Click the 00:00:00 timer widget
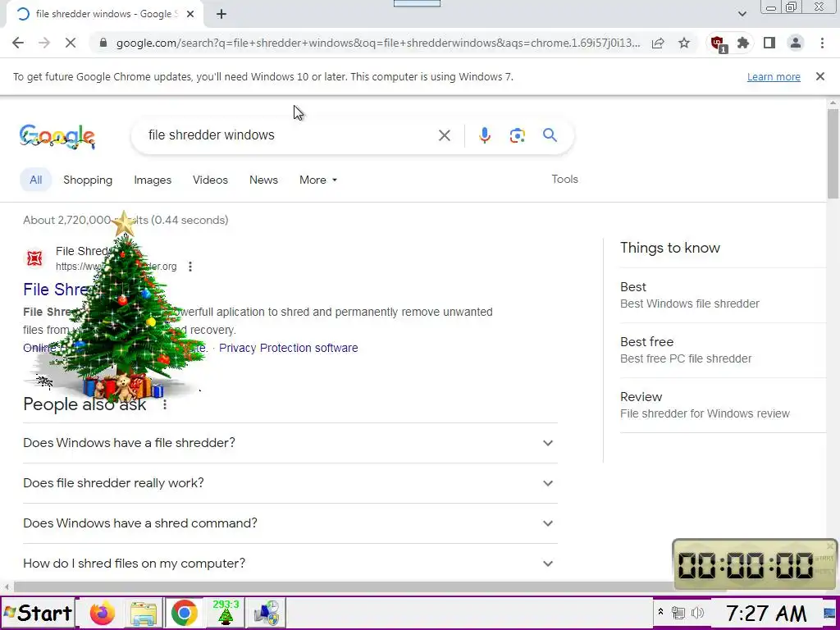Screen dimensions: 840x630 click(x=754, y=564)
